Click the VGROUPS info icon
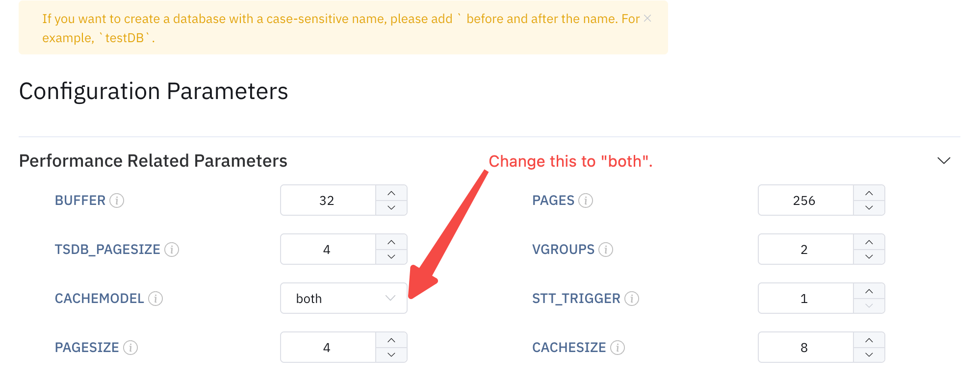 606,250
